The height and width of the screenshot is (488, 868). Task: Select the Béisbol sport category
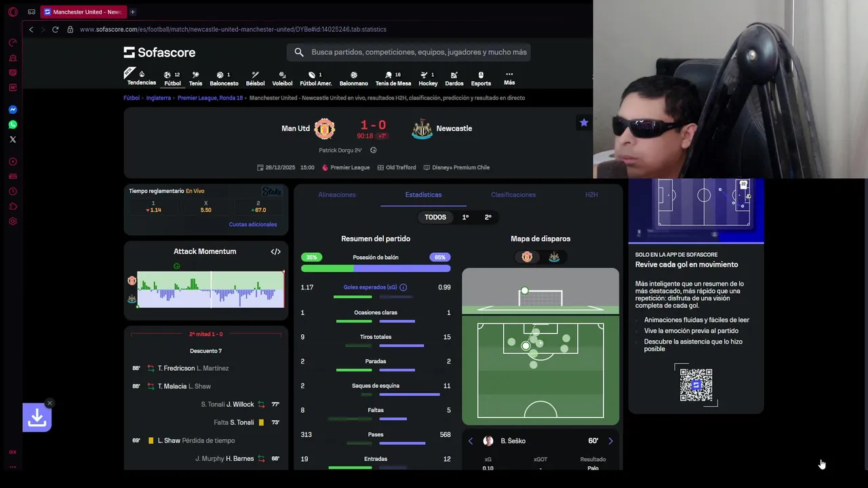[x=255, y=79]
